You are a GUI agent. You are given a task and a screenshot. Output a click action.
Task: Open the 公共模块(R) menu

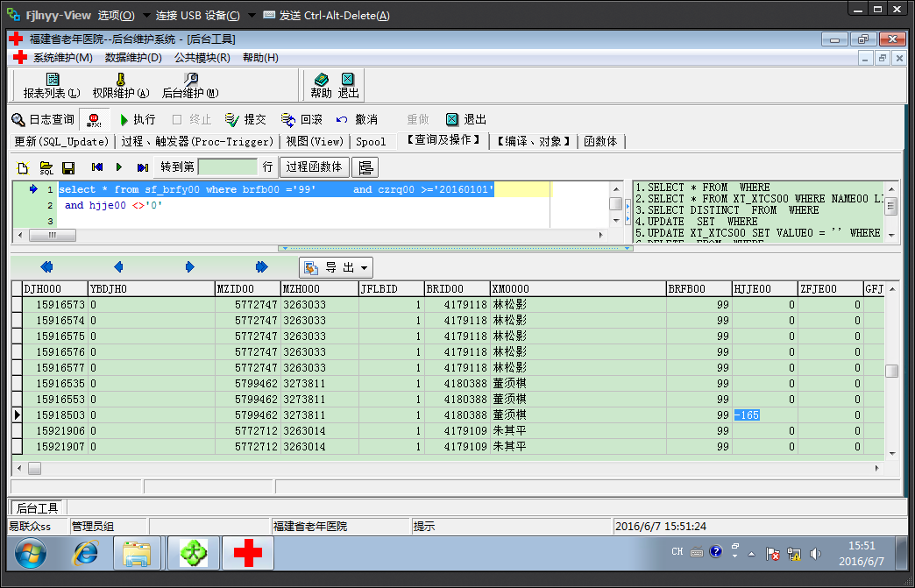202,58
